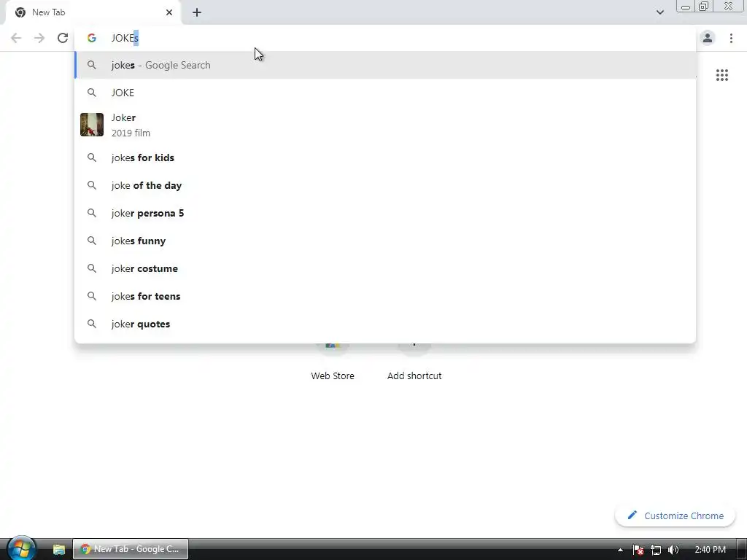Click the volume speaker tray icon

tap(673, 550)
